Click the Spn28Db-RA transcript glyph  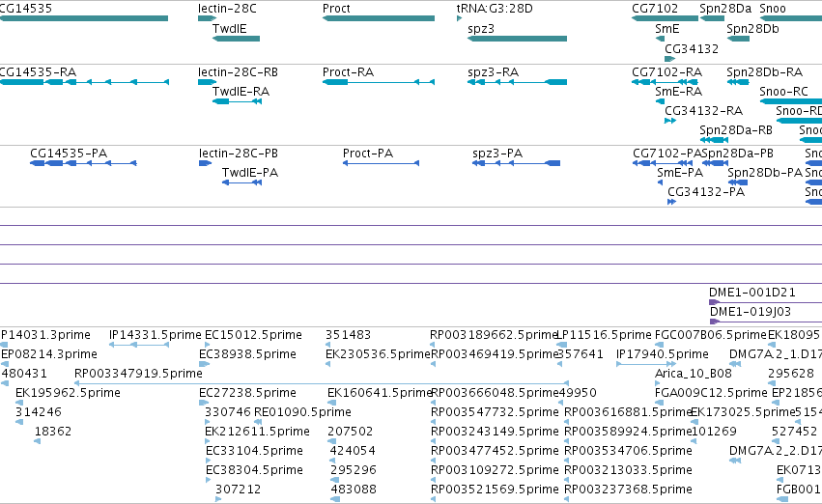click(x=738, y=82)
